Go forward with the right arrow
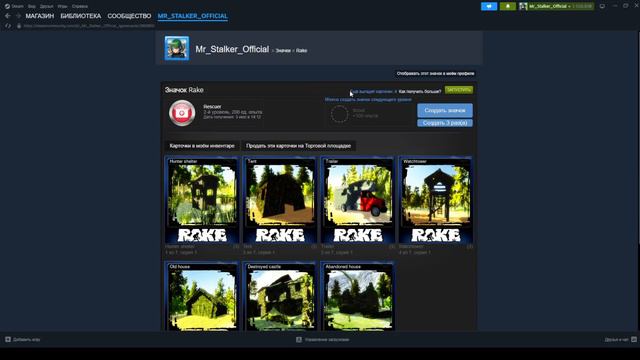The width and height of the screenshot is (640, 360). pos(18,16)
